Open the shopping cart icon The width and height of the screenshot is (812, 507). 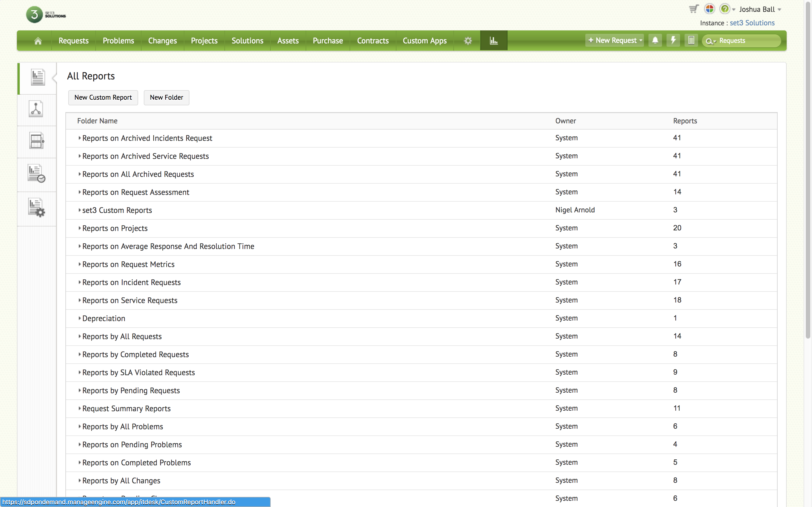coord(694,9)
